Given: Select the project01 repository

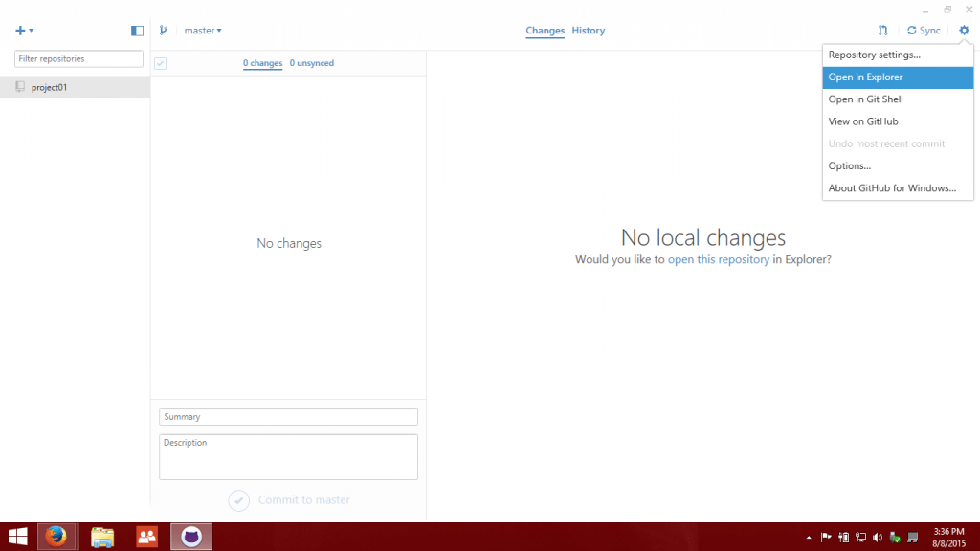Looking at the screenshot, I should click(x=75, y=87).
